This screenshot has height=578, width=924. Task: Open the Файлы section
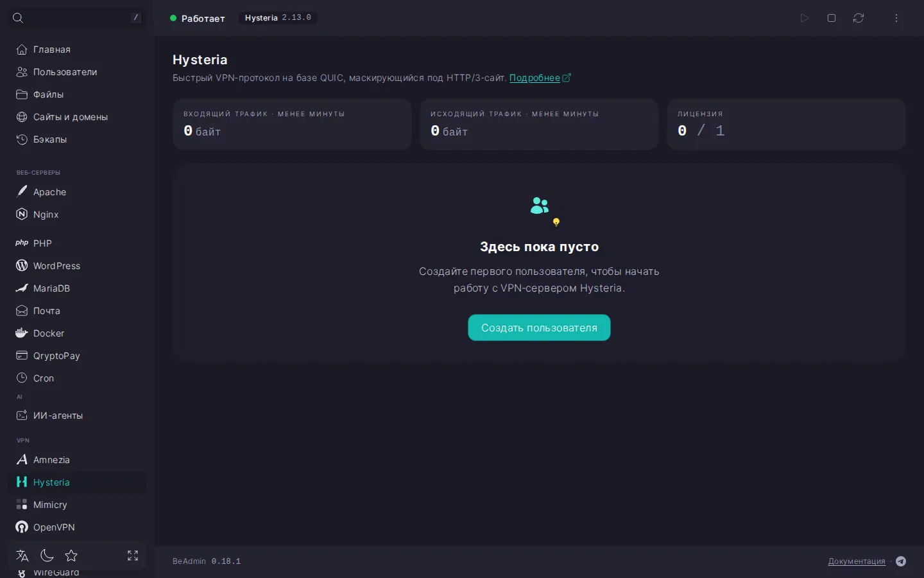(x=77, y=94)
